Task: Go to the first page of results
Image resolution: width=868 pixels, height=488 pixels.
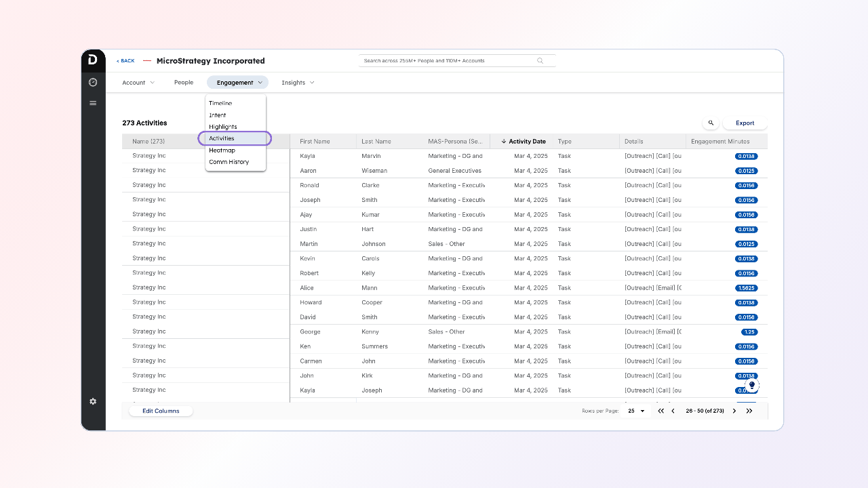Action: tap(661, 411)
